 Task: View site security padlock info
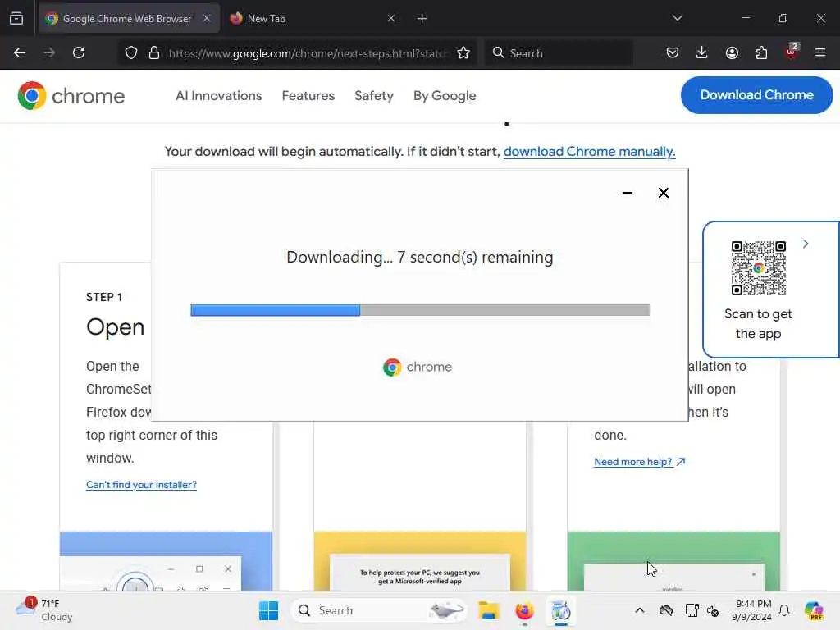[154, 53]
